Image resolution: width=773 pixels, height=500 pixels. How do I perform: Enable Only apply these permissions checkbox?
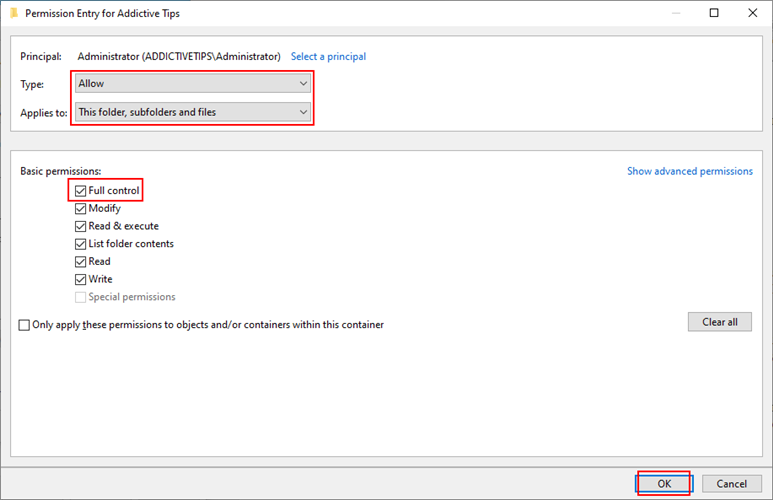pos(24,325)
